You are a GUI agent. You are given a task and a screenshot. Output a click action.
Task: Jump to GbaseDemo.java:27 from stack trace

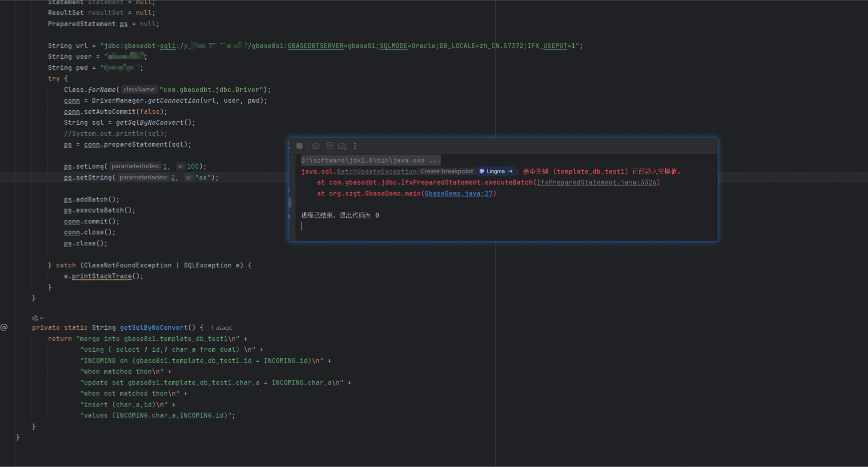pos(458,194)
